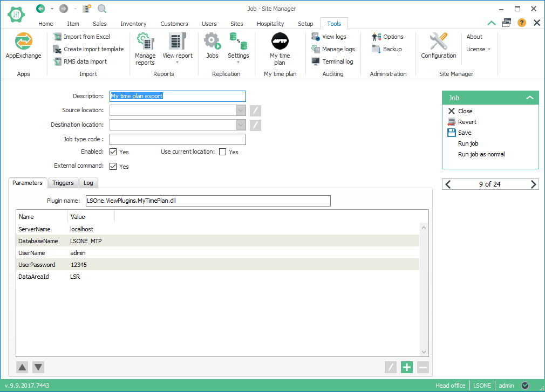Click the help question mark icon
The image size is (545, 392).
click(x=521, y=23)
